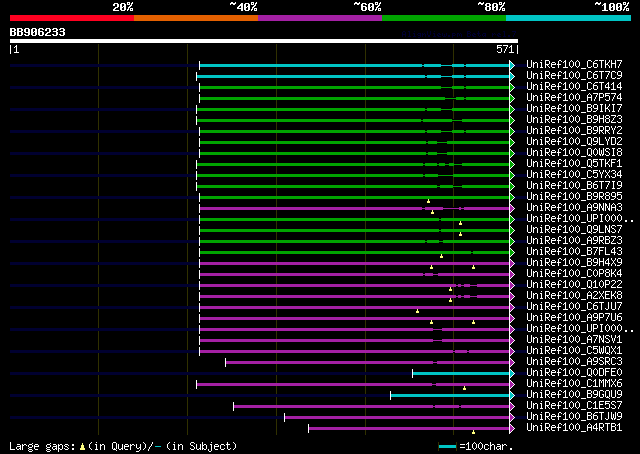This screenshot has width=640, height=454.
Task: Select the UniRef100_C6TJU7 label
Action: pos(574,307)
